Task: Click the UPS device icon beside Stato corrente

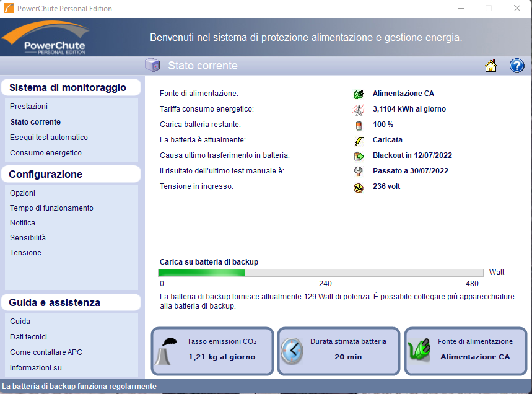Action: pyautogui.click(x=152, y=65)
